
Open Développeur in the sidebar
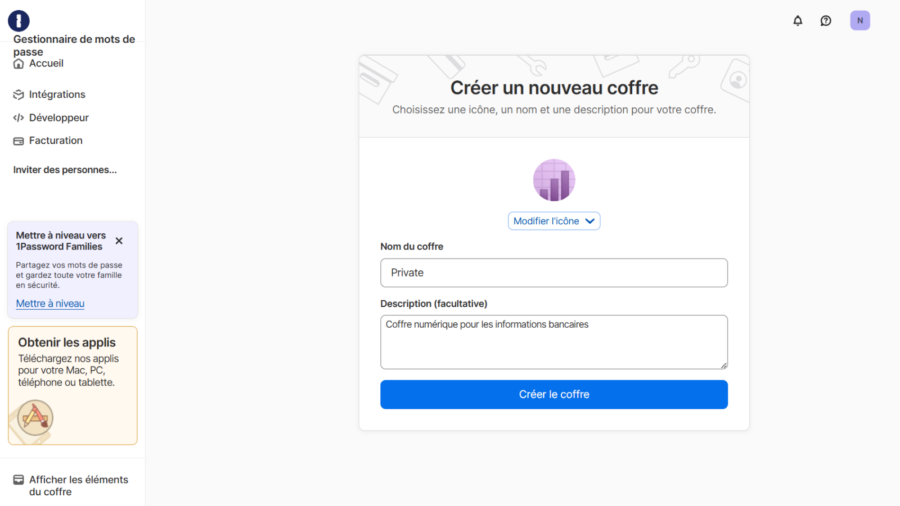pyautogui.click(x=59, y=118)
